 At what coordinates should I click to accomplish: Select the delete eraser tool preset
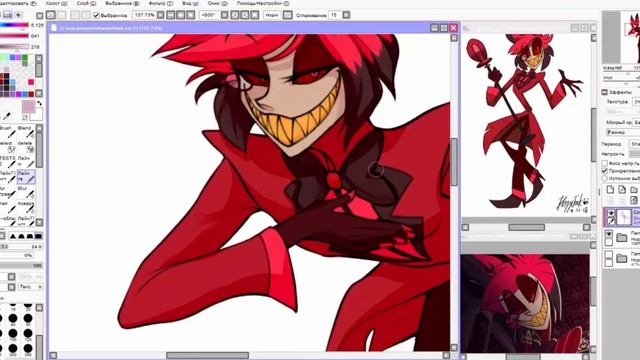pyautogui.click(x=26, y=147)
